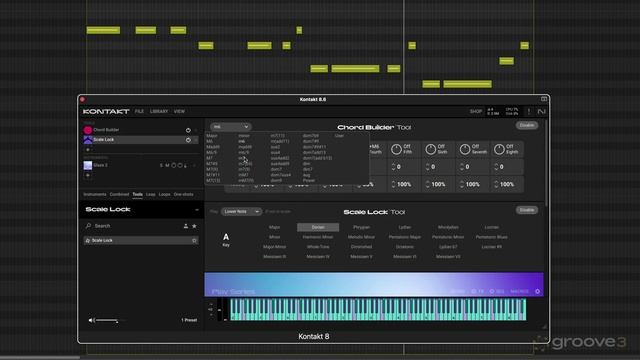Mute the Glaze 2 instrument
640x360 pixels.
167,165
